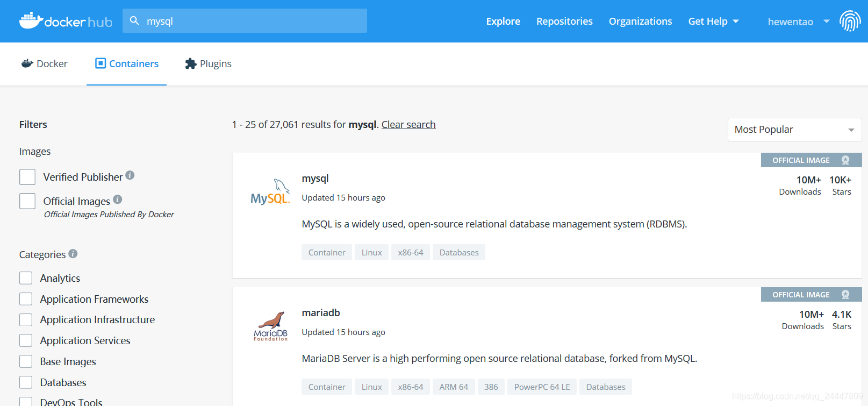
Task: Check the Databases category
Action: [x=26, y=382]
